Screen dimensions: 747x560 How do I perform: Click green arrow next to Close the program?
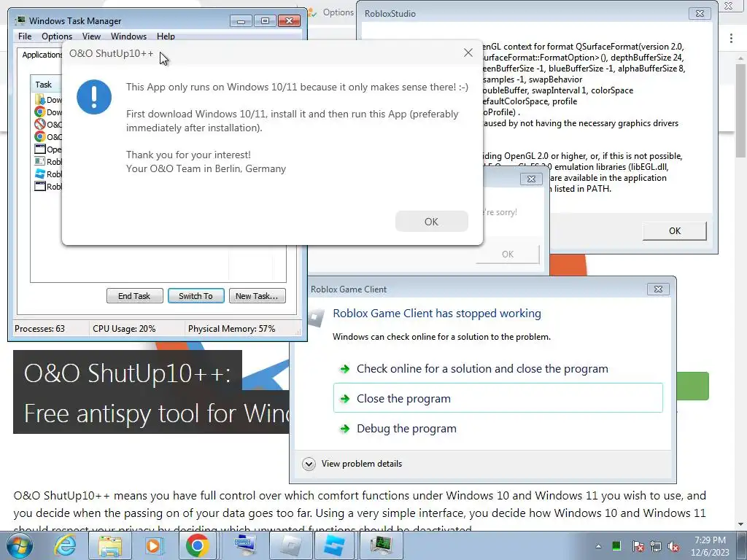click(344, 399)
